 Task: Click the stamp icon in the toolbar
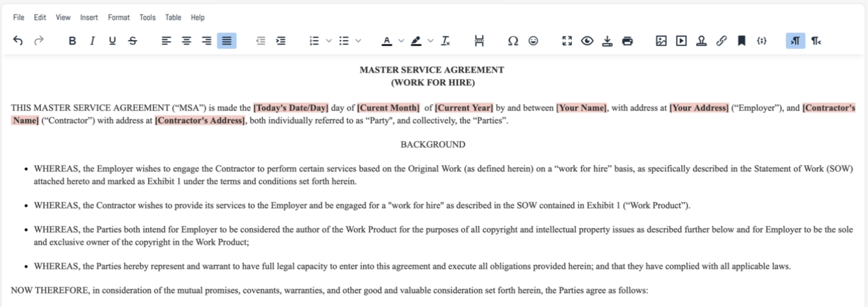click(702, 41)
